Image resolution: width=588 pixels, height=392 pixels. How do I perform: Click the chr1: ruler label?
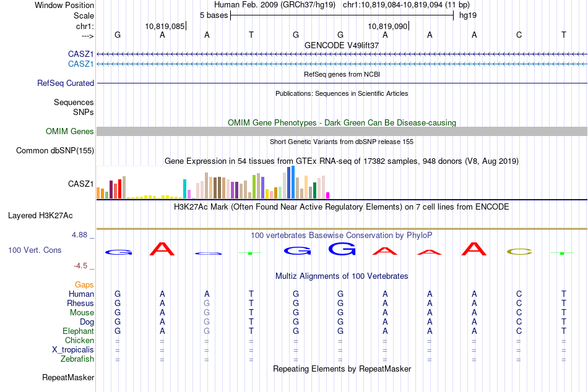pyautogui.click(x=85, y=26)
